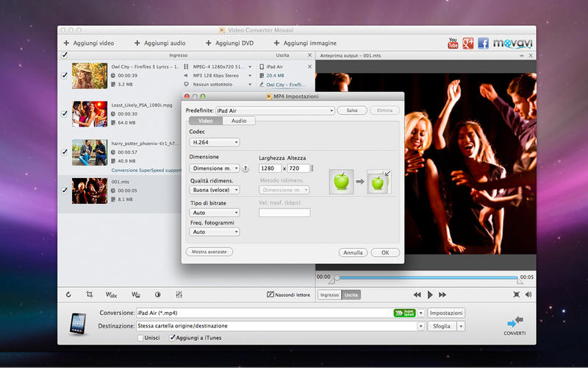
Task: Click Aggiungi DVD in toolbar
Action: (x=229, y=43)
